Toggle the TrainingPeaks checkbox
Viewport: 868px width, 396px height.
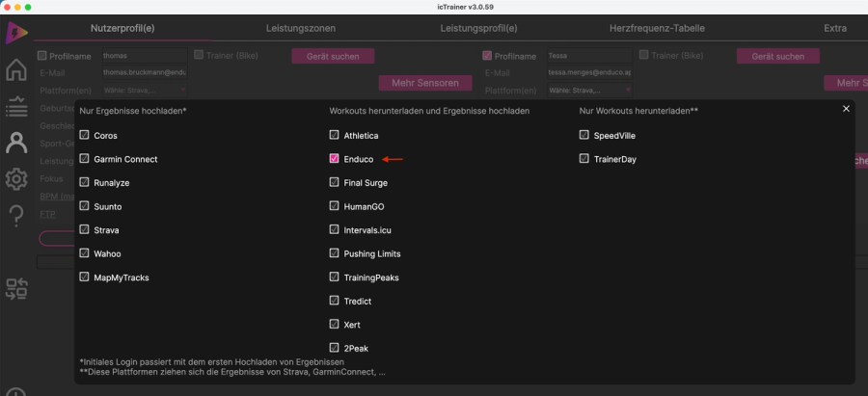334,277
